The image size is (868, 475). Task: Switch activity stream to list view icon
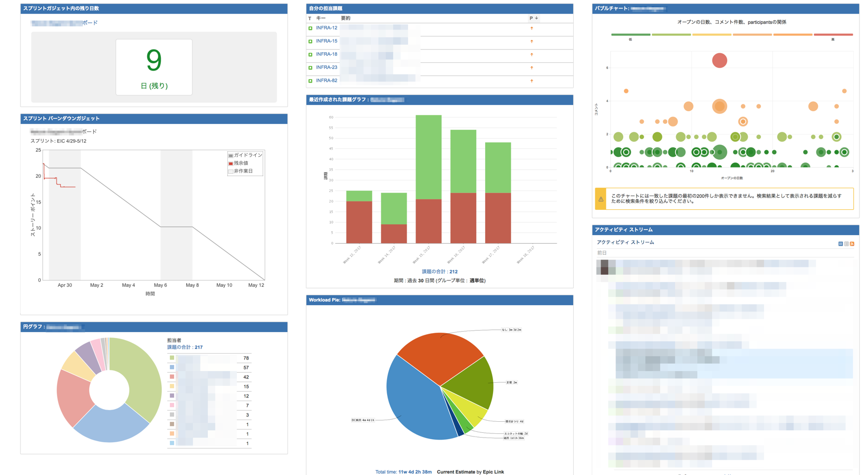[846, 244]
